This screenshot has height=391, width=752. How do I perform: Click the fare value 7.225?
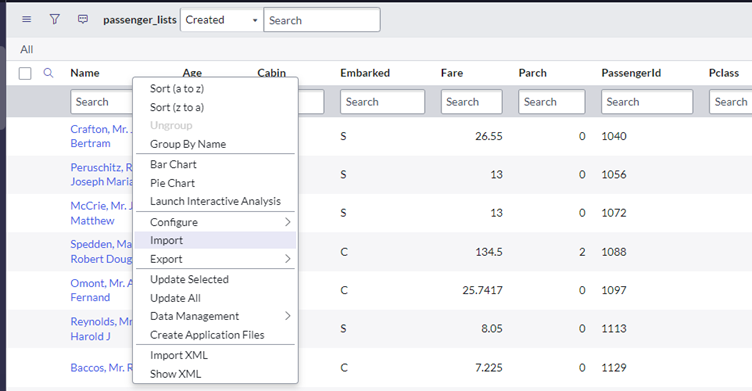coord(489,367)
